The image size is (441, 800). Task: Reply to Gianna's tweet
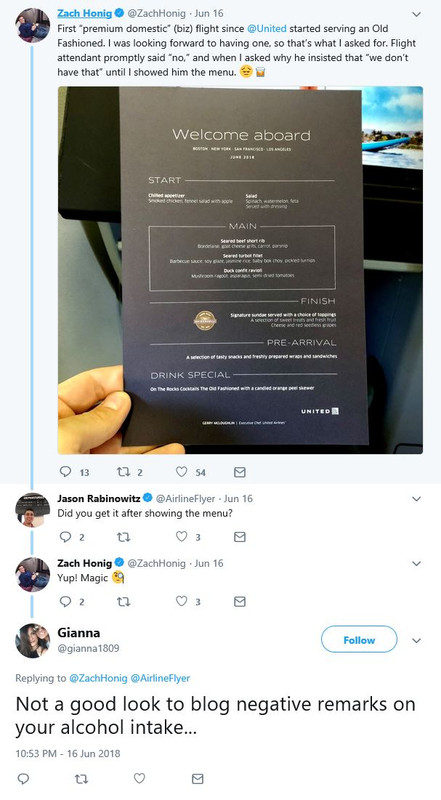click(x=23, y=778)
